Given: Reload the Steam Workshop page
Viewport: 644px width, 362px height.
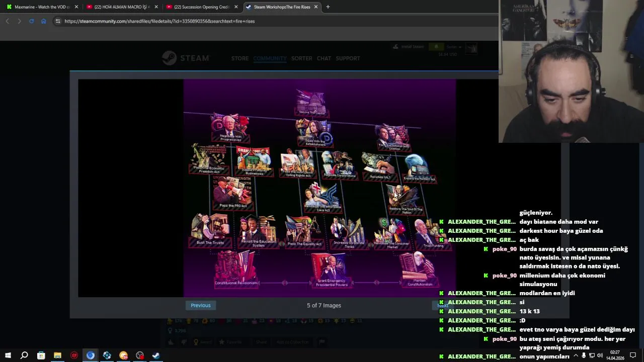Looking at the screenshot, I should tap(31, 21).
